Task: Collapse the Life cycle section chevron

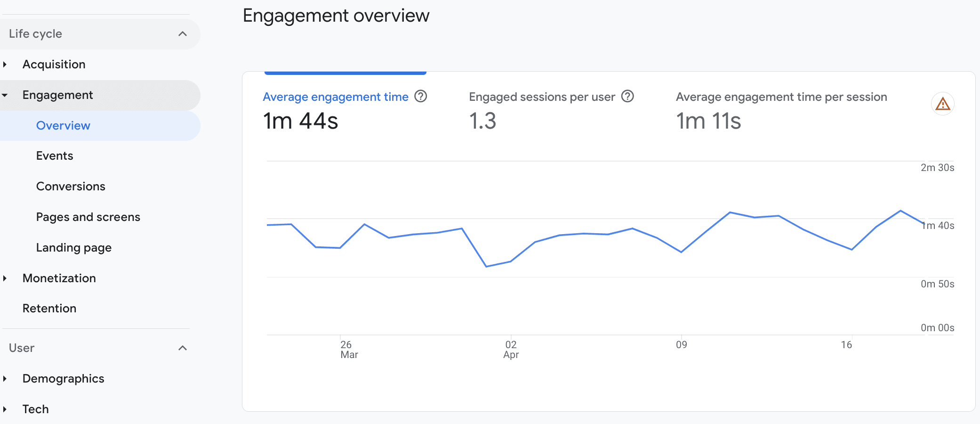Action: point(183,33)
